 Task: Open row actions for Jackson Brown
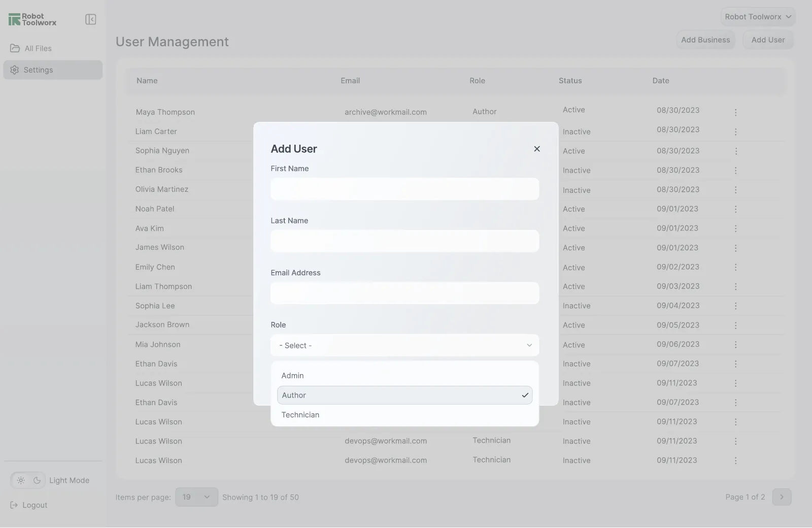[735, 325]
